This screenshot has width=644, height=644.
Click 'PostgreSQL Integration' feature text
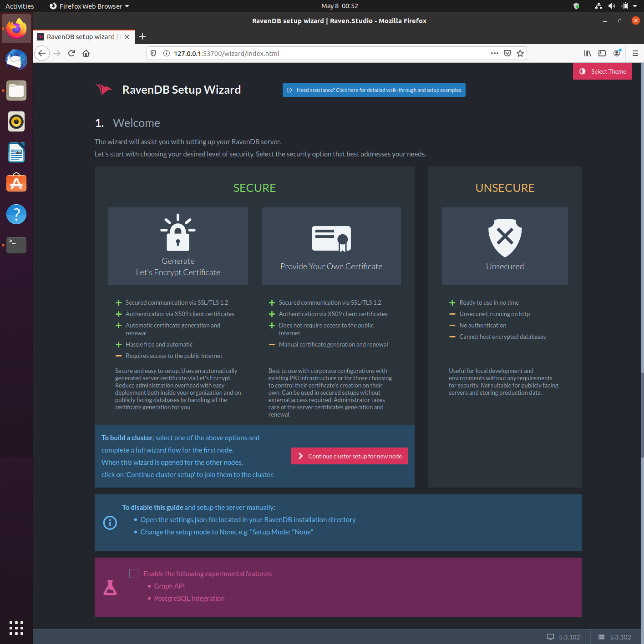189,598
